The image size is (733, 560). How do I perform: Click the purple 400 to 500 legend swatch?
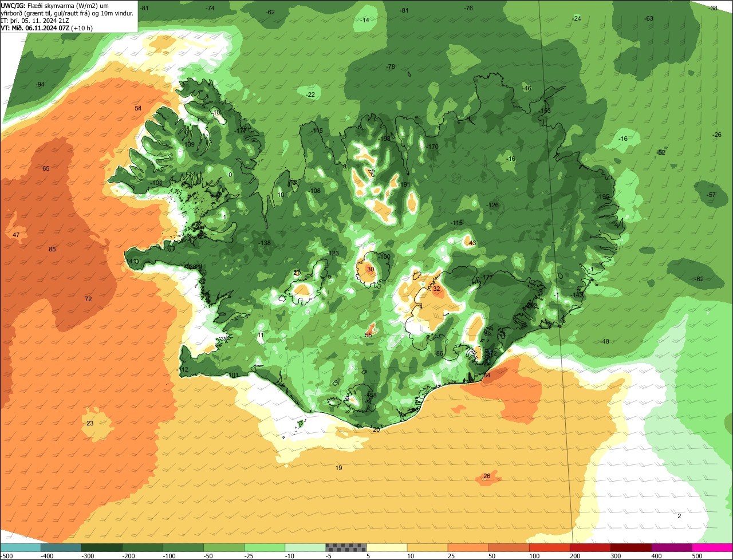(671, 547)
